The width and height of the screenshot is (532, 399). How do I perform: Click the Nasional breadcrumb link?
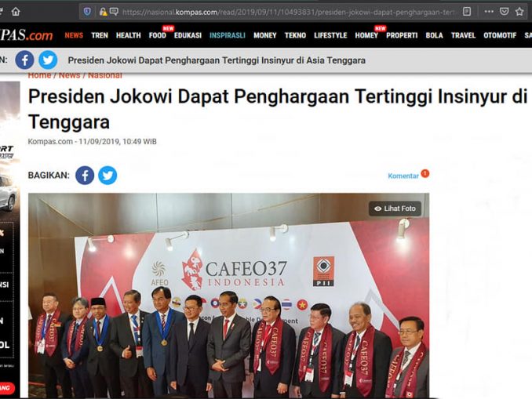click(x=105, y=75)
